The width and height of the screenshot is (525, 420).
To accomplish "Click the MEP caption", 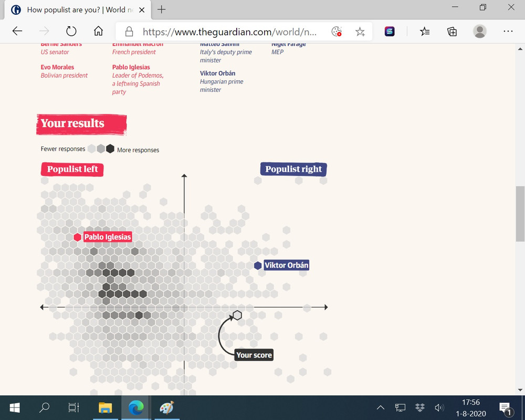I will pos(278,52).
